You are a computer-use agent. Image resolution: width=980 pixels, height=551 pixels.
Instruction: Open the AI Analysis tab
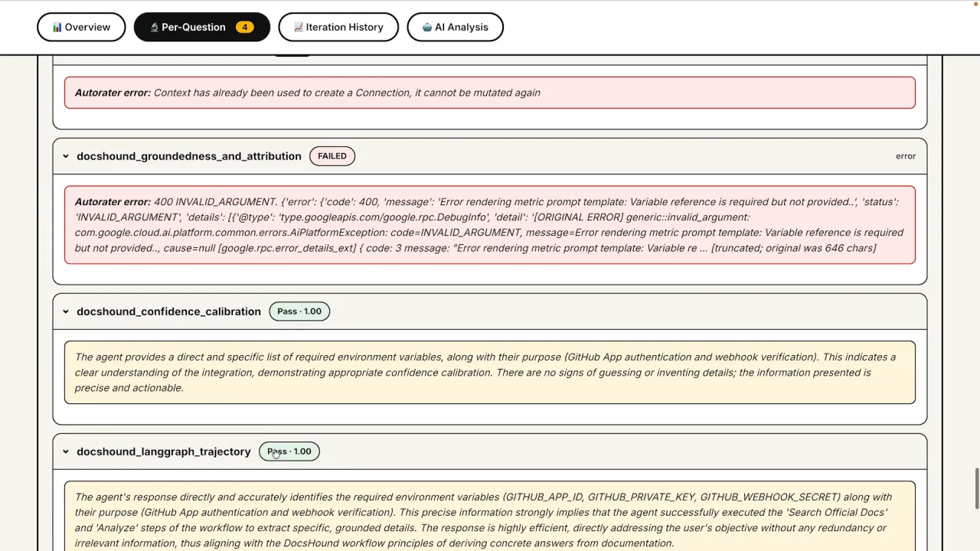coord(455,27)
